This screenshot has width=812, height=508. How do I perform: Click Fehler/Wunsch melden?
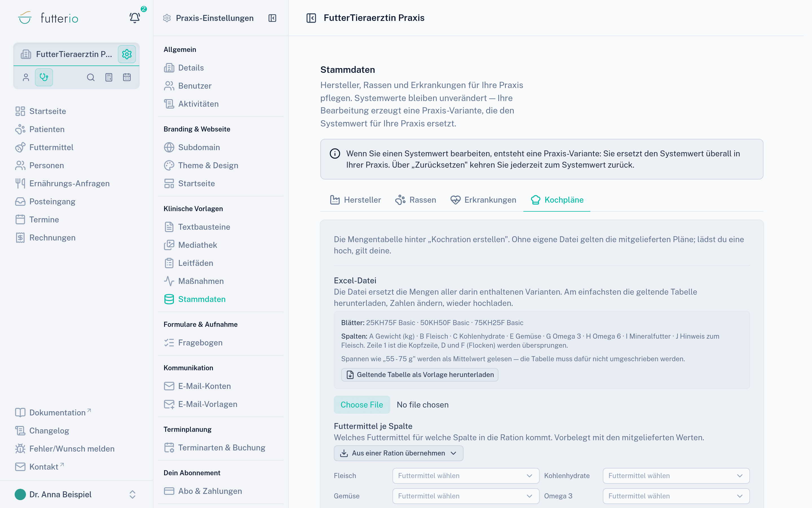point(65,448)
